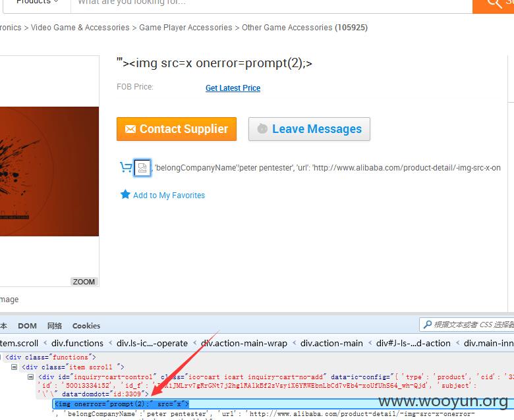Click the product title with img onerror text
The width and height of the screenshot is (514, 420).
214,63
